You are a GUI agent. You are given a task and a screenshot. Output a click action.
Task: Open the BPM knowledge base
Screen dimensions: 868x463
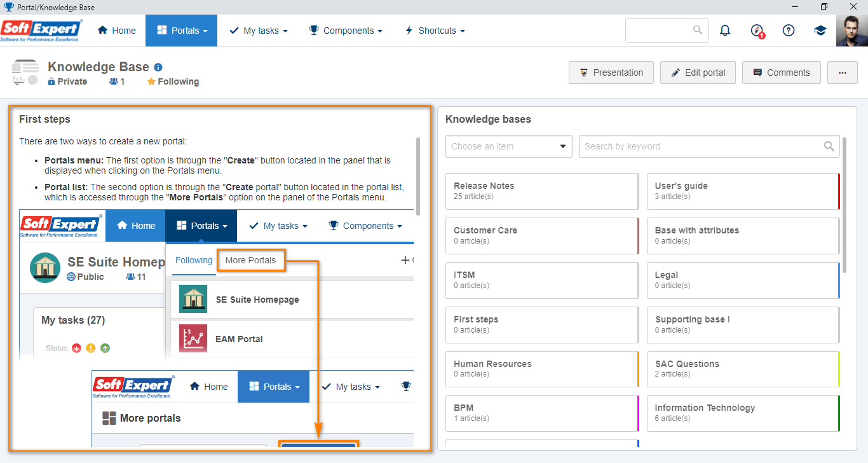pyautogui.click(x=542, y=413)
